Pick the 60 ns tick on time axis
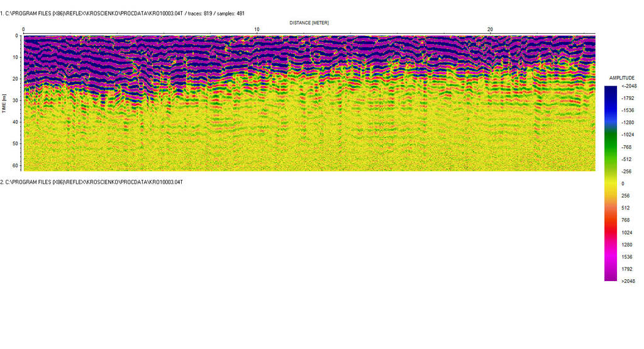The width and height of the screenshot is (644, 349). 15,165
